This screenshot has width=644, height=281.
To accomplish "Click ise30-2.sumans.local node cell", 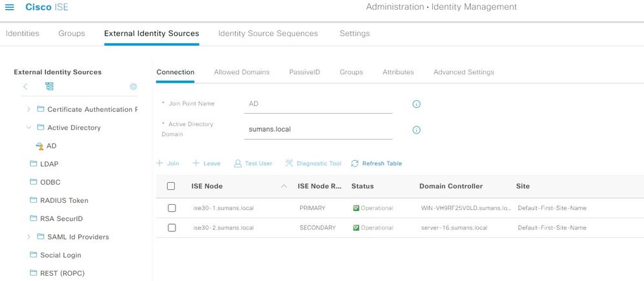I will coord(223,228).
